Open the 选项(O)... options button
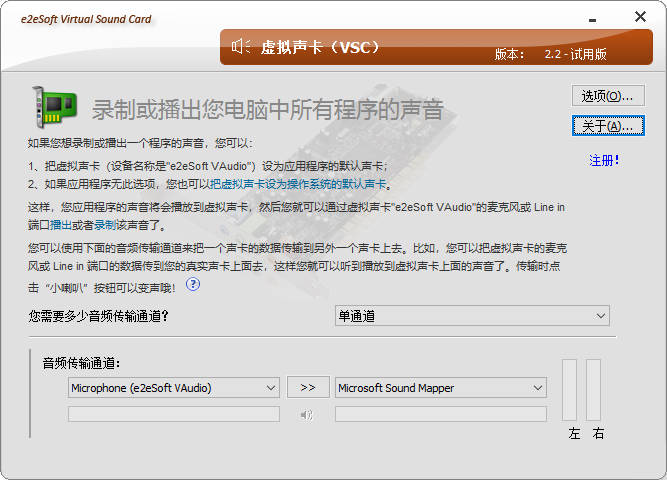Image resolution: width=667 pixels, height=480 pixels. [608, 96]
